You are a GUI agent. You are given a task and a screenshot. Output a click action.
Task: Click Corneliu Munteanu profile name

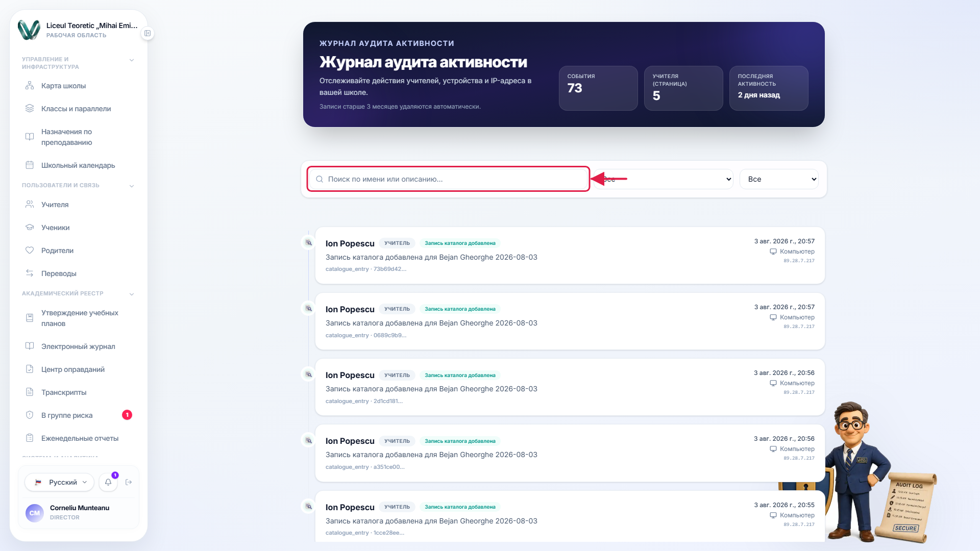tap(80, 508)
